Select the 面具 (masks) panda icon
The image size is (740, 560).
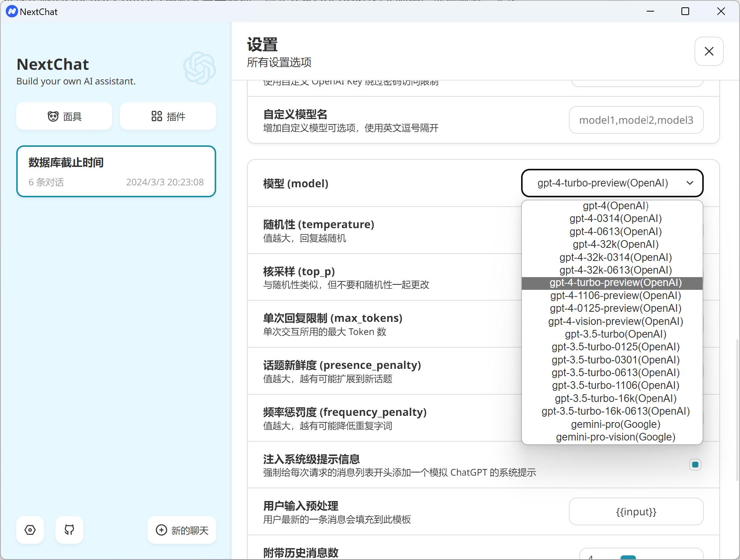(54, 116)
